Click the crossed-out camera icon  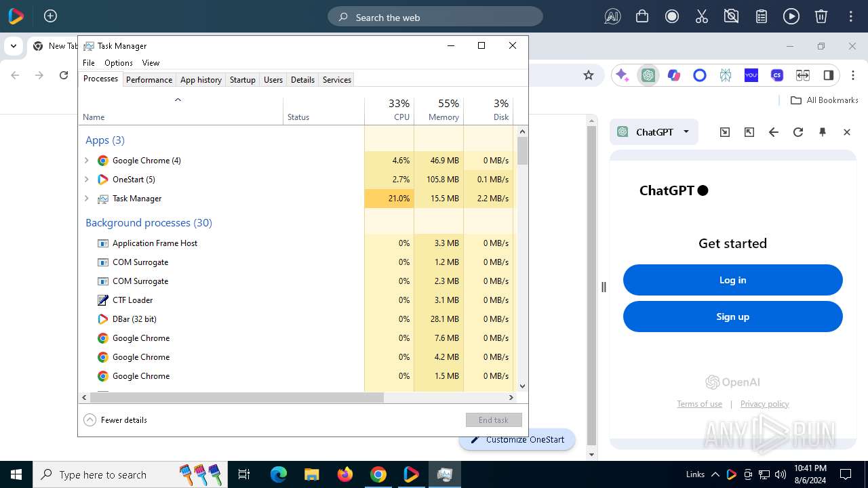(x=731, y=17)
